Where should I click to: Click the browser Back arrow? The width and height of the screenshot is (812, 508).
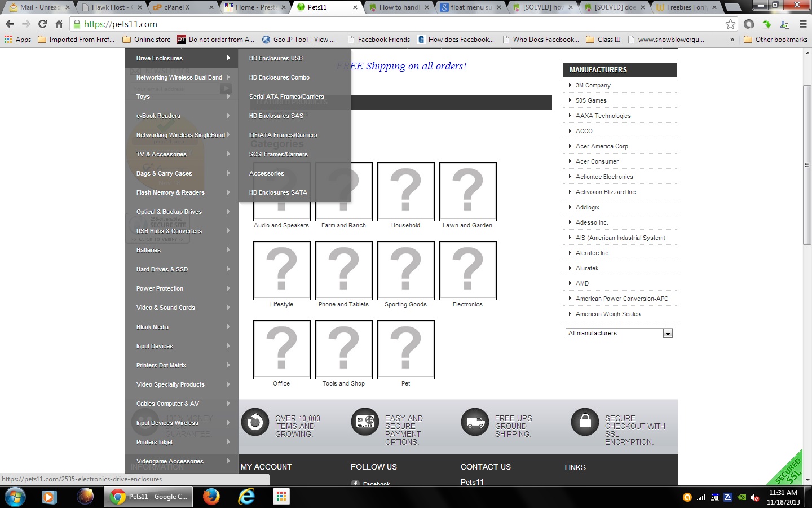click(x=10, y=24)
